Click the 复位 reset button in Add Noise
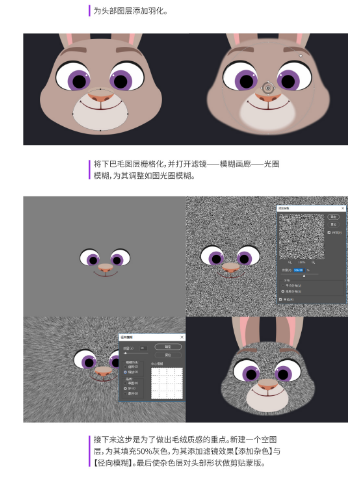The image size is (361, 478). pyautogui.click(x=333, y=224)
